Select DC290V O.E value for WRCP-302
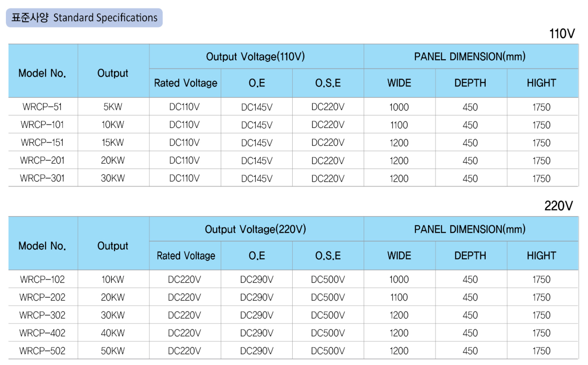 click(256, 315)
